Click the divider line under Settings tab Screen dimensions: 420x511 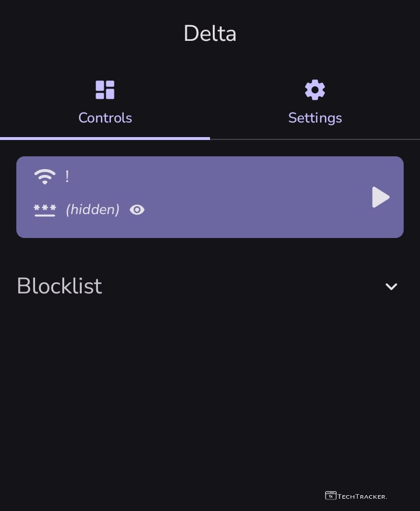pyautogui.click(x=315, y=139)
